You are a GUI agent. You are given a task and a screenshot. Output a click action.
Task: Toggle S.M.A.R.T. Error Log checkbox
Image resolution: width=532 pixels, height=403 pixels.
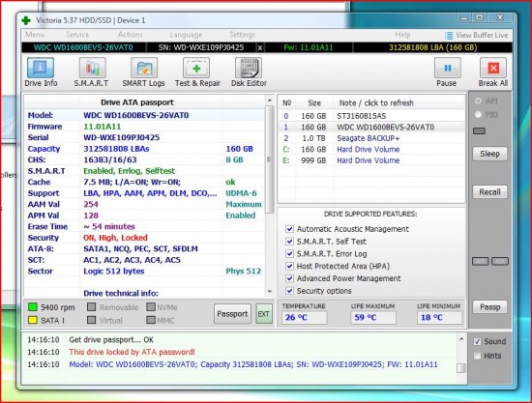(289, 253)
